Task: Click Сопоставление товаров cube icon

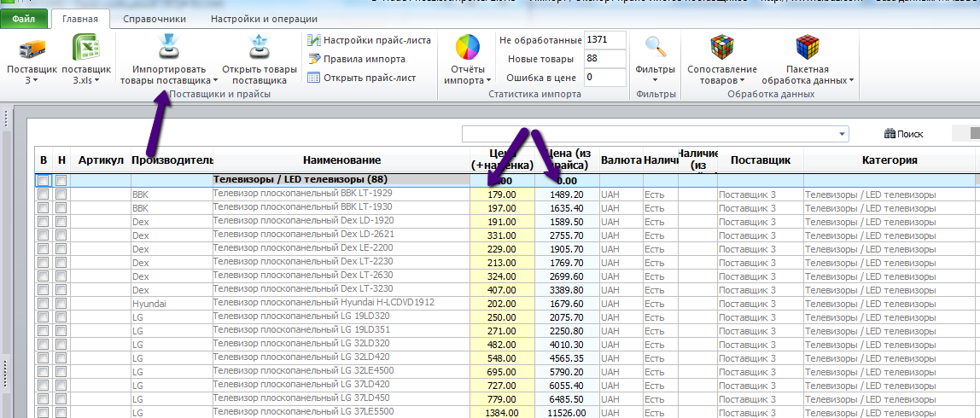Action: (x=722, y=47)
